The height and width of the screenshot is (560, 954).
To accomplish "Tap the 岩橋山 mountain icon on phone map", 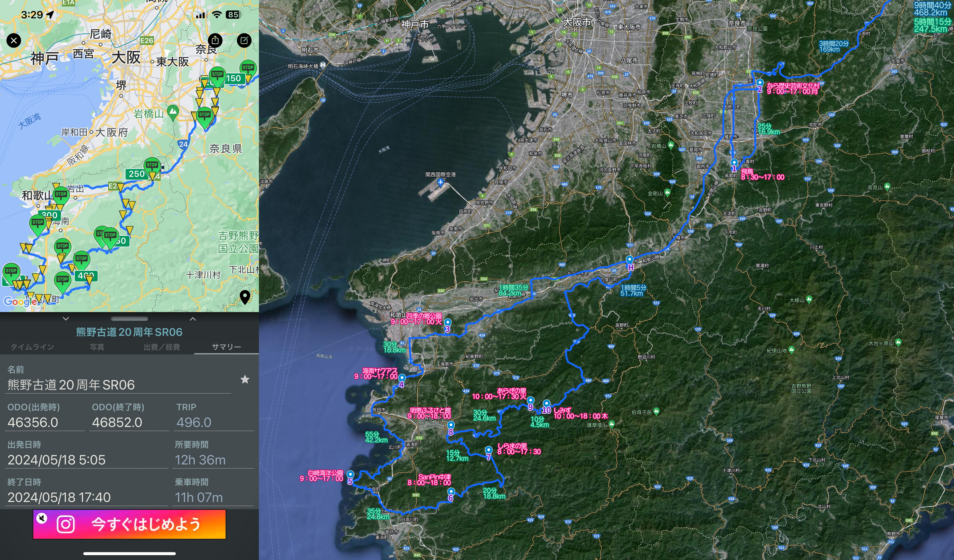I will point(173,112).
